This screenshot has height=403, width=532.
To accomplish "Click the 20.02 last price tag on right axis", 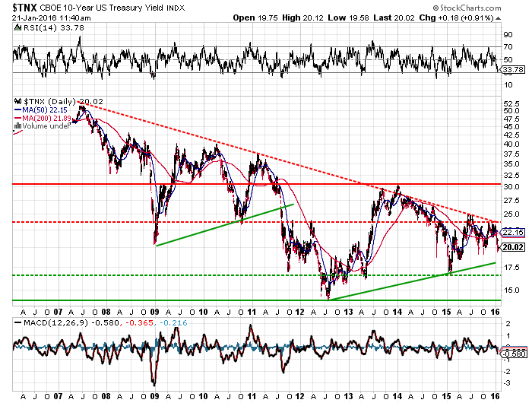I will pos(515,246).
